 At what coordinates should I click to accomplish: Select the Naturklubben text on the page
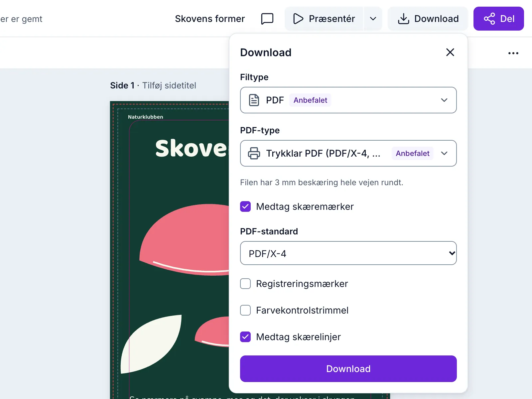(146, 117)
